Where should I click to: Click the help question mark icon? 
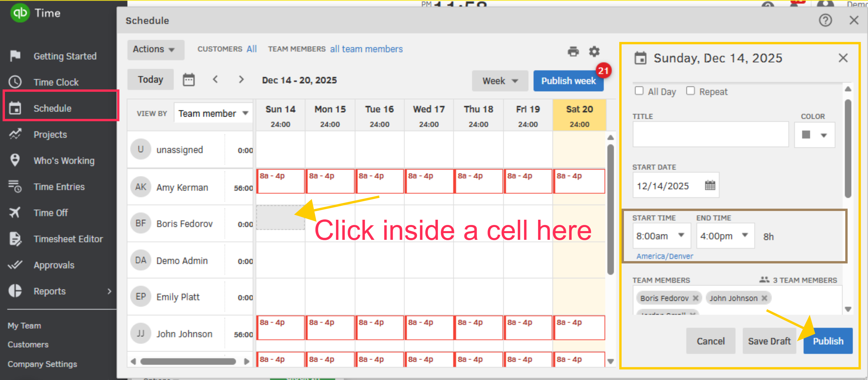tap(825, 21)
